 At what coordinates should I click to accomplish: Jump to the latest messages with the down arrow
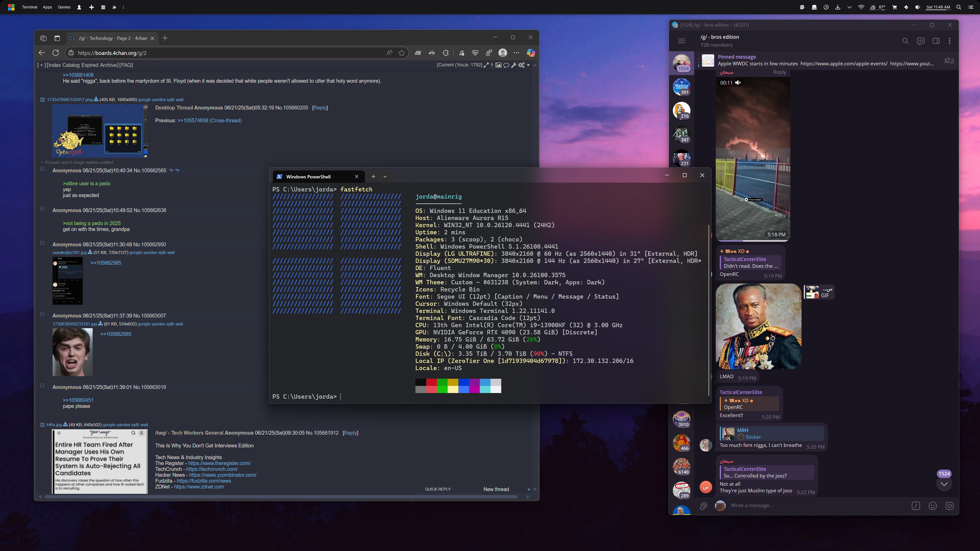click(x=944, y=484)
